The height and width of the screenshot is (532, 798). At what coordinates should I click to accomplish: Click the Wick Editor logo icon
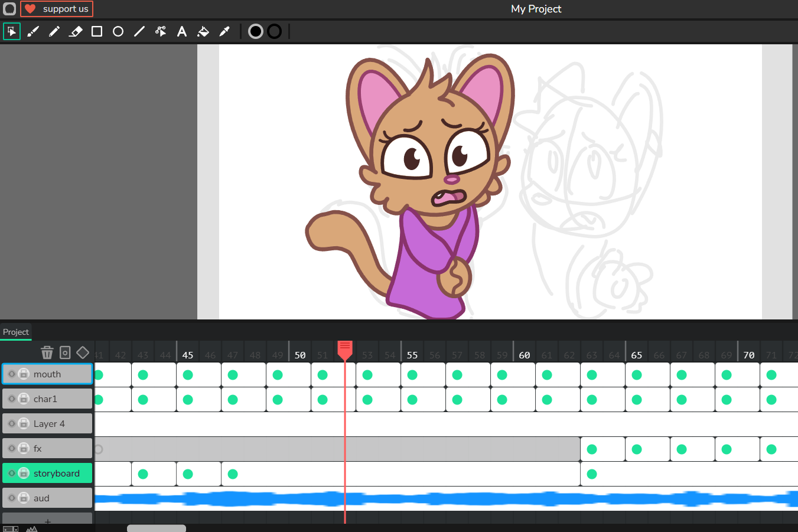(x=9, y=9)
